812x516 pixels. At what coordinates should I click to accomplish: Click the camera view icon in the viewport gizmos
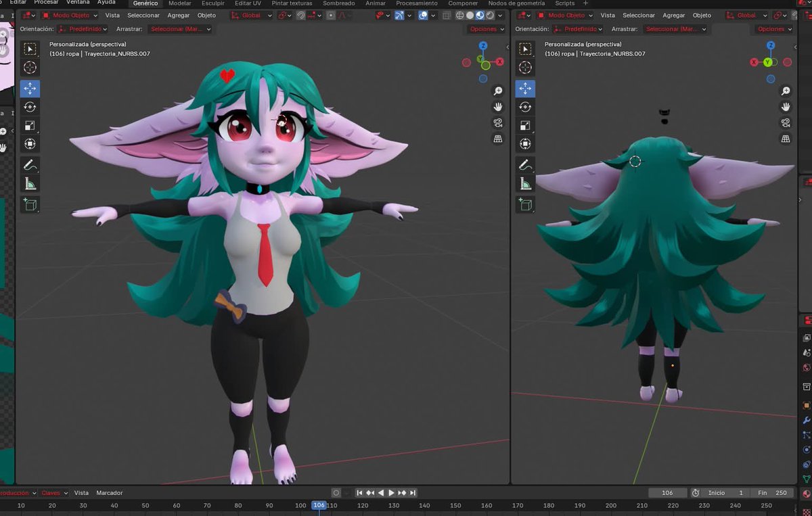(498, 124)
